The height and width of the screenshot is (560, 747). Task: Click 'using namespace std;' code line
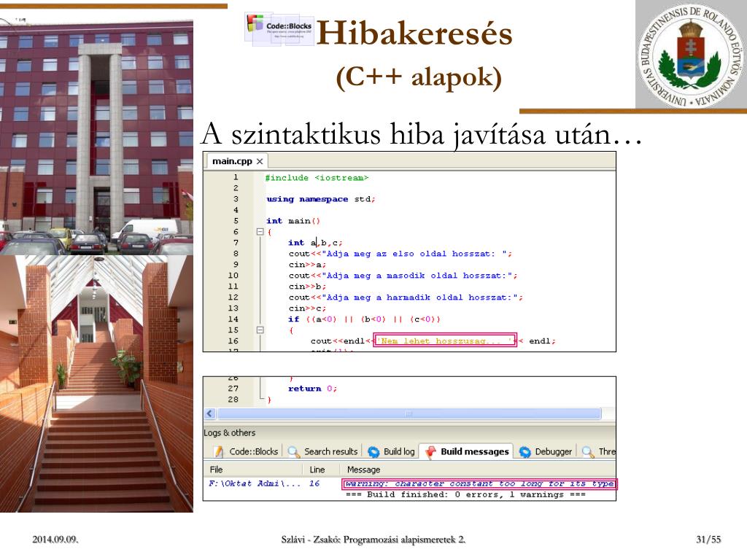click(x=321, y=199)
